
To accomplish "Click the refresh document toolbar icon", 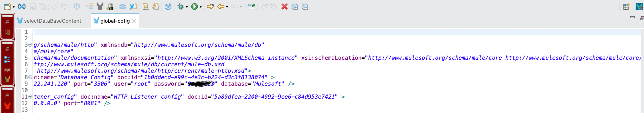I will (156, 7).
